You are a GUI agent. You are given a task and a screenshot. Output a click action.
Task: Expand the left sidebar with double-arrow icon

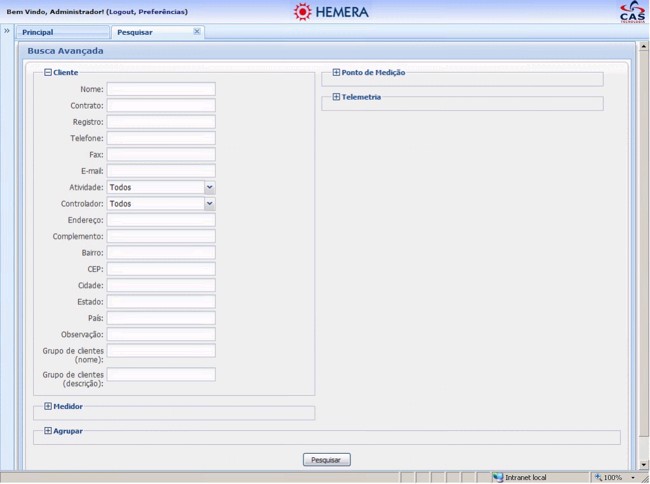tap(7, 31)
